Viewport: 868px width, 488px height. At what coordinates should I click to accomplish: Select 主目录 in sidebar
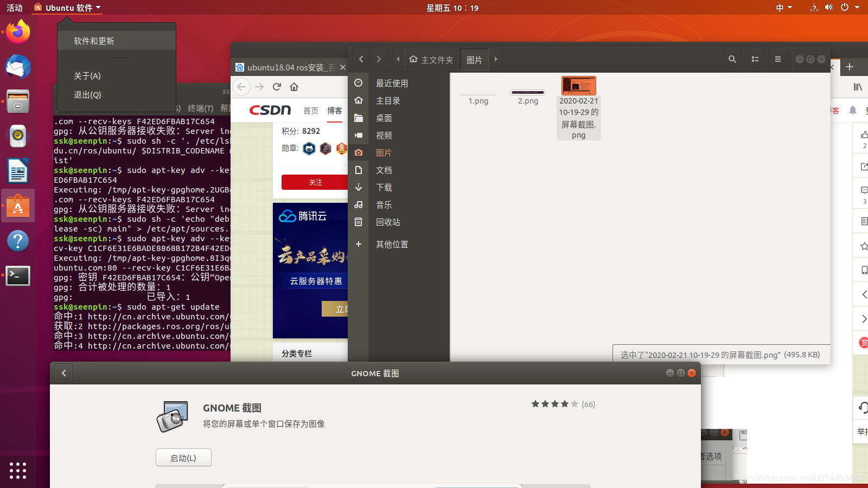pyautogui.click(x=399, y=101)
